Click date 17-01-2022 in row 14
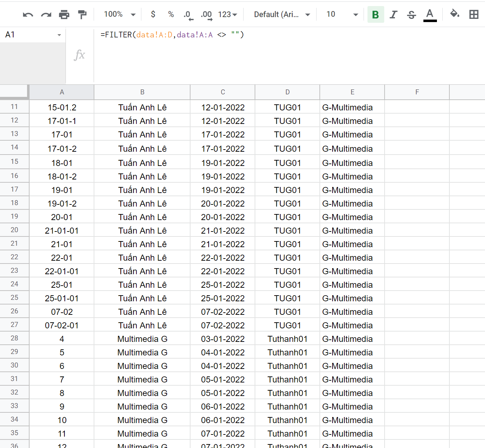This screenshot has width=485, height=448. 223,149
